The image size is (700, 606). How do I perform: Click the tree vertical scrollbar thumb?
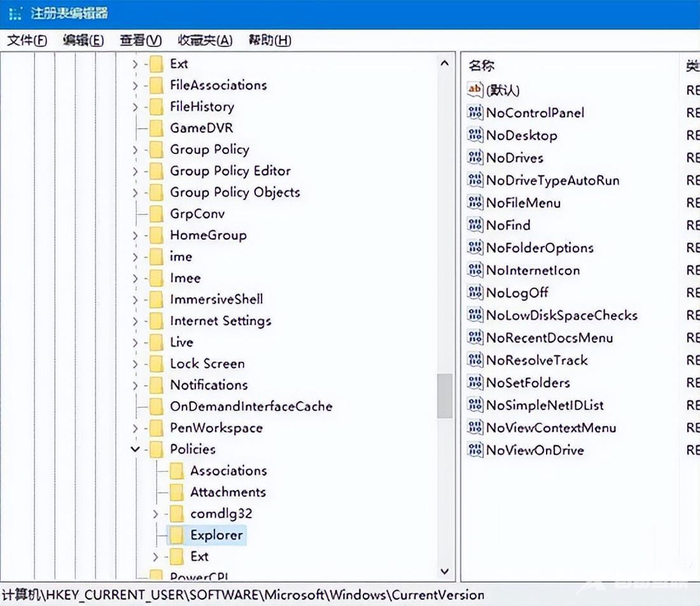click(x=445, y=396)
